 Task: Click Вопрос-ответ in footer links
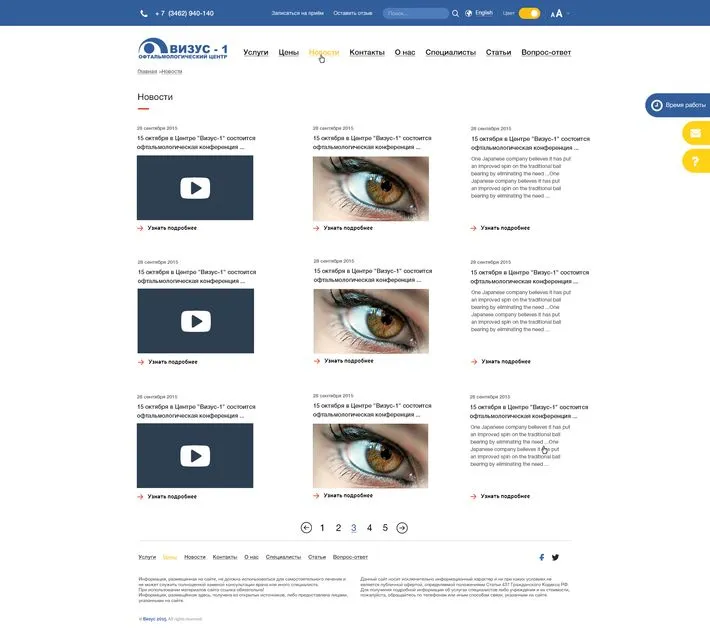click(350, 557)
